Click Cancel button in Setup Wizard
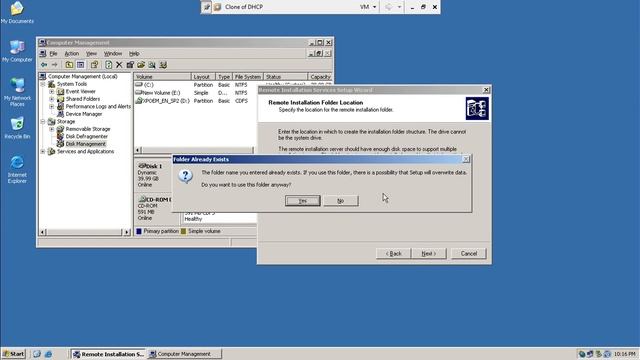640x360 pixels. pos(469,253)
